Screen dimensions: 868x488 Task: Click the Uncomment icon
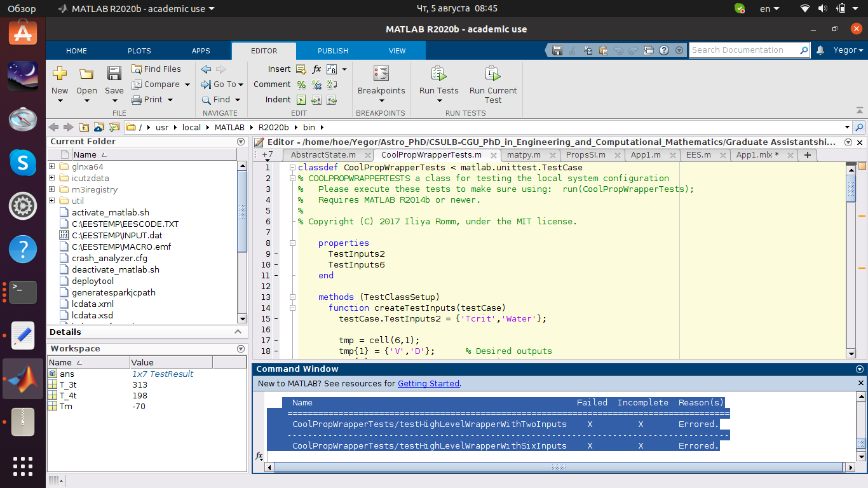click(316, 84)
